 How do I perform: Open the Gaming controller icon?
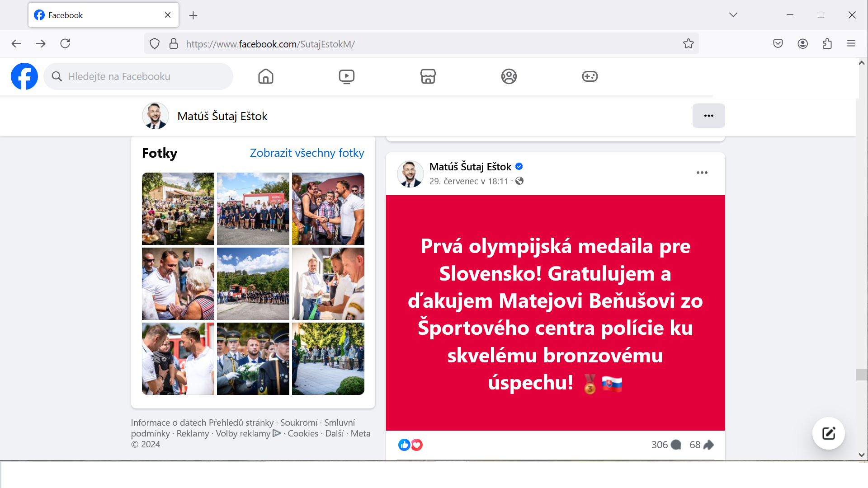[x=590, y=76]
